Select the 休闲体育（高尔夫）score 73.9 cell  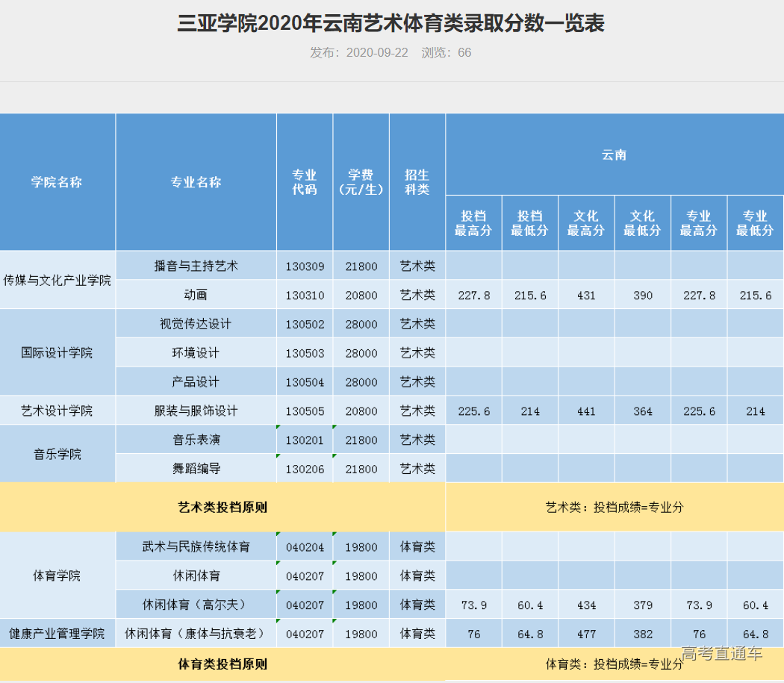point(473,605)
